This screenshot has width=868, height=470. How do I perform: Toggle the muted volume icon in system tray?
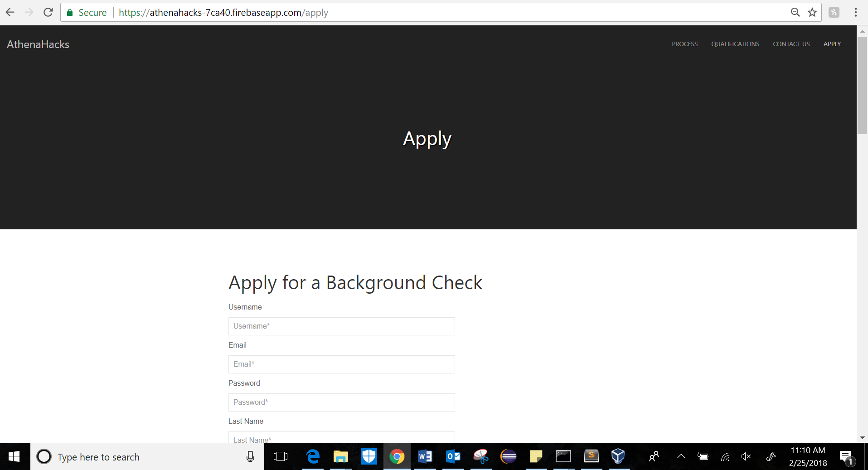[746, 457]
